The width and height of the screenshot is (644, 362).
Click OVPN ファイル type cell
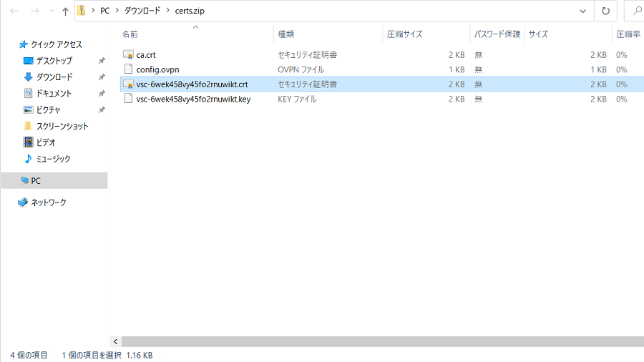[301, 70]
